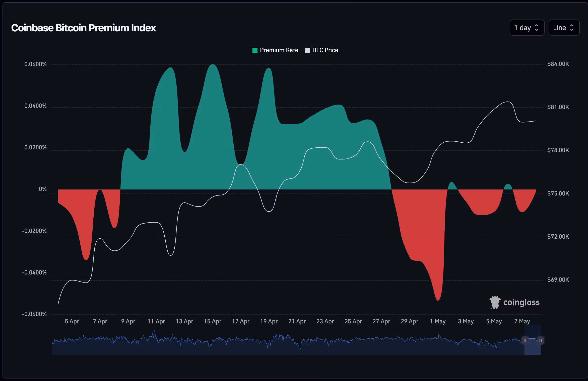The image size is (588, 381).
Task: Click the "17 Apr" date label
Action: 241,321
